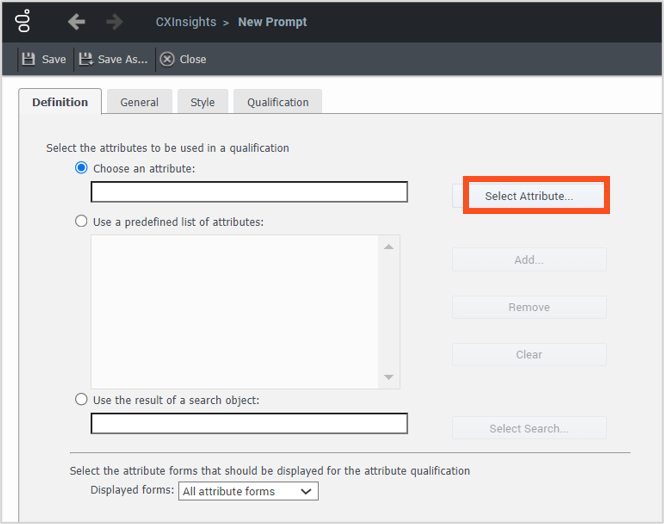This screenshot has width=664, height=524.
Task: Select Use result of search object radio
Action: pyautogui.click(x=81, y=399)
